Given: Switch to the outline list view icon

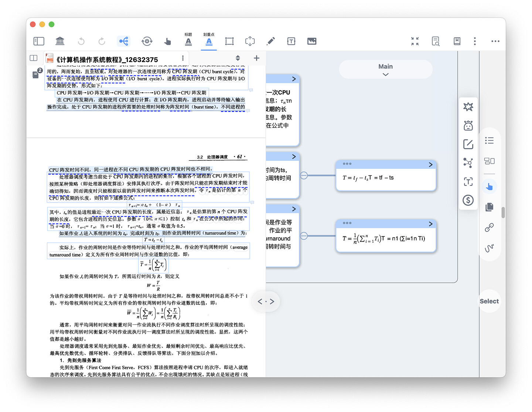Looking at the screenshot, I should click(489, 140).
